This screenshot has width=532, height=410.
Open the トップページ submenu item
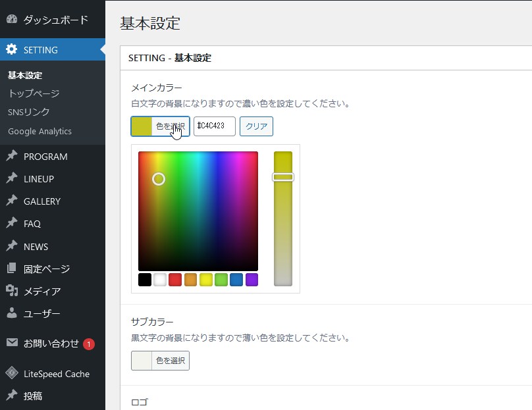tap(34, 93)
